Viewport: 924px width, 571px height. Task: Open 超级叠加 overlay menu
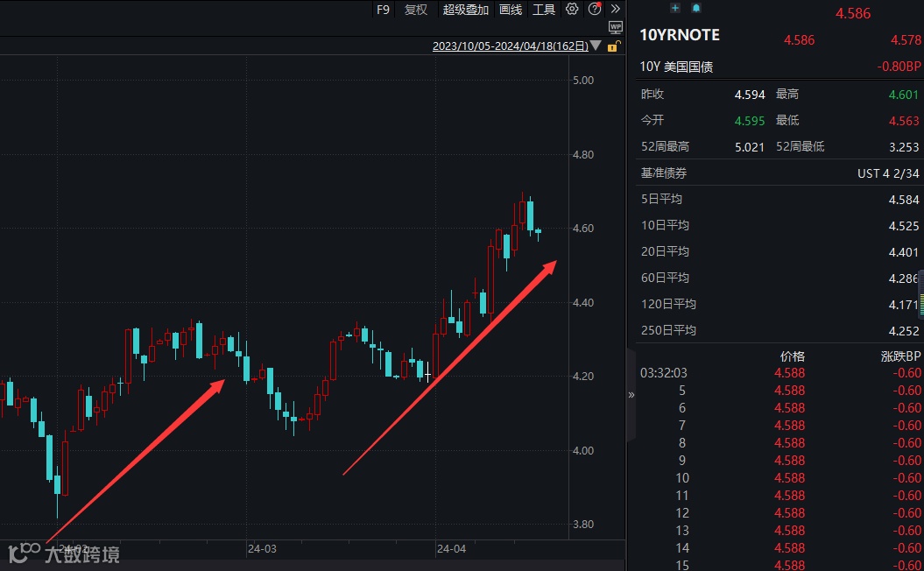click(x=466, y=10)
